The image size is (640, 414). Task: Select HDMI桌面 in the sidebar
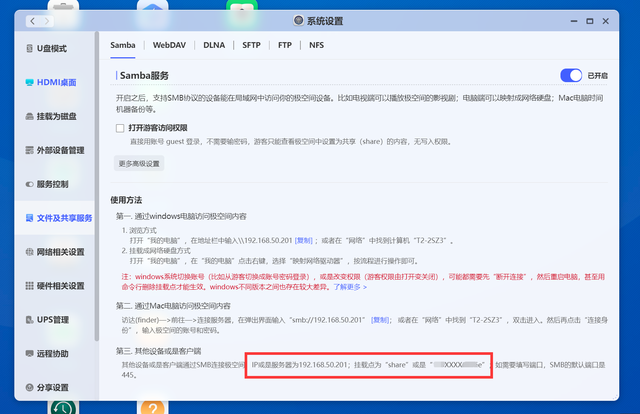55,82
